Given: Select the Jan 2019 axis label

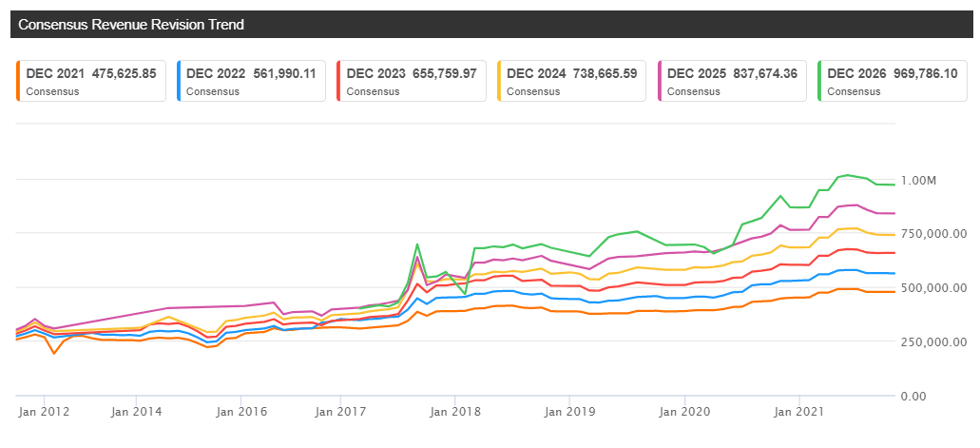Looking at the screenshot, I should (569, 412).
